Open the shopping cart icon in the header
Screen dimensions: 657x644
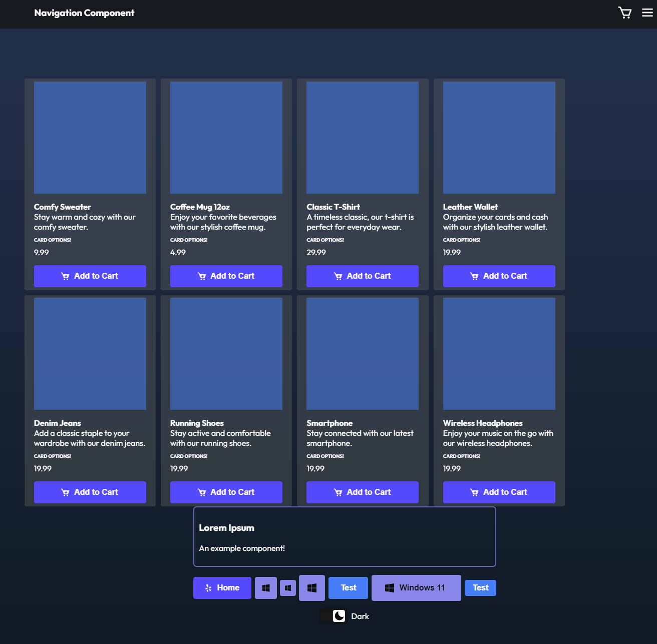click(x=624, y=13)
